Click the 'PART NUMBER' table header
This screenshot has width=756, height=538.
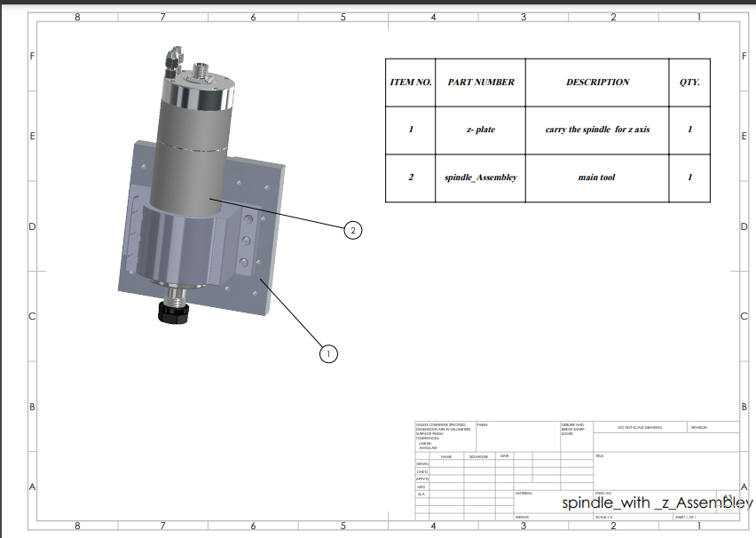pos(481,83)
